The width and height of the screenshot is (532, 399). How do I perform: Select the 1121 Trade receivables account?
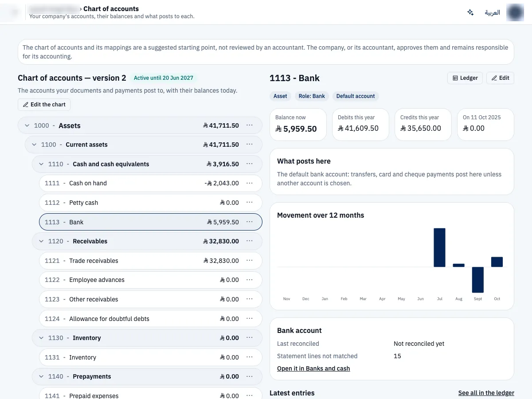(151, 261)
